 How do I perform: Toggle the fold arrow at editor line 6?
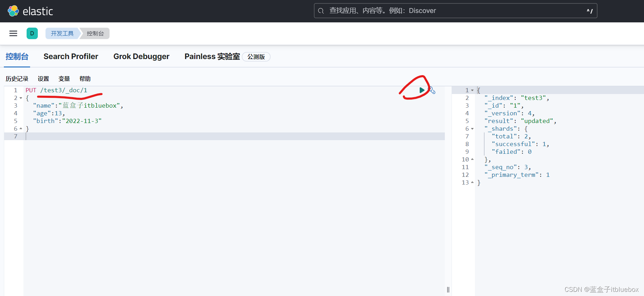point(21,129)
